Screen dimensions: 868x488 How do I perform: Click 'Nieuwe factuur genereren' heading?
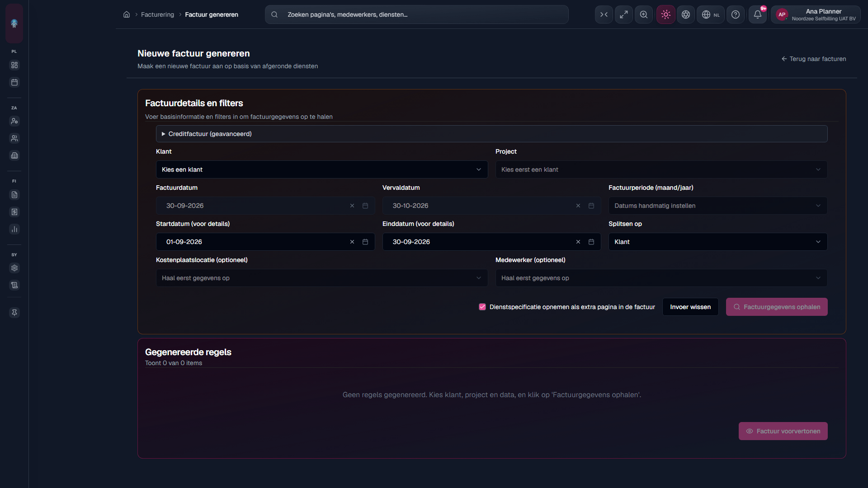point(193,53)
